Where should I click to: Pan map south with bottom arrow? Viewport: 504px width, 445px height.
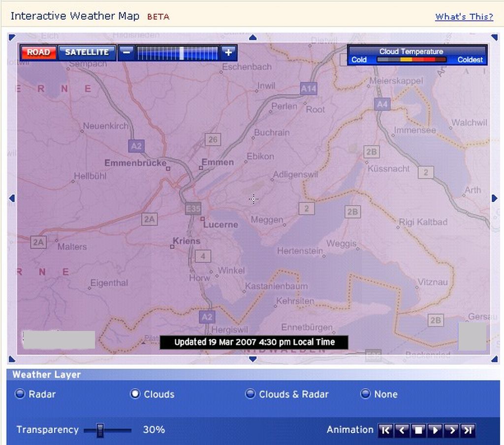(x=253, y=359)
